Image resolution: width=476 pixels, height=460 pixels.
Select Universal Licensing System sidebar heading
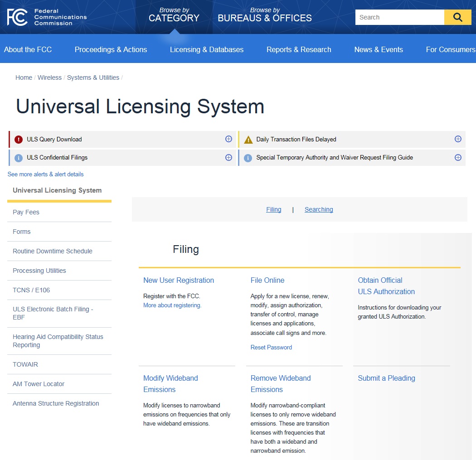57,190
